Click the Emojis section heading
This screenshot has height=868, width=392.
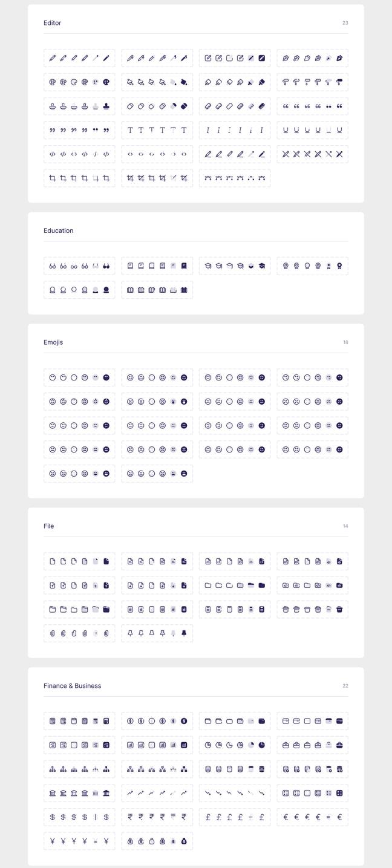point(53,342)
